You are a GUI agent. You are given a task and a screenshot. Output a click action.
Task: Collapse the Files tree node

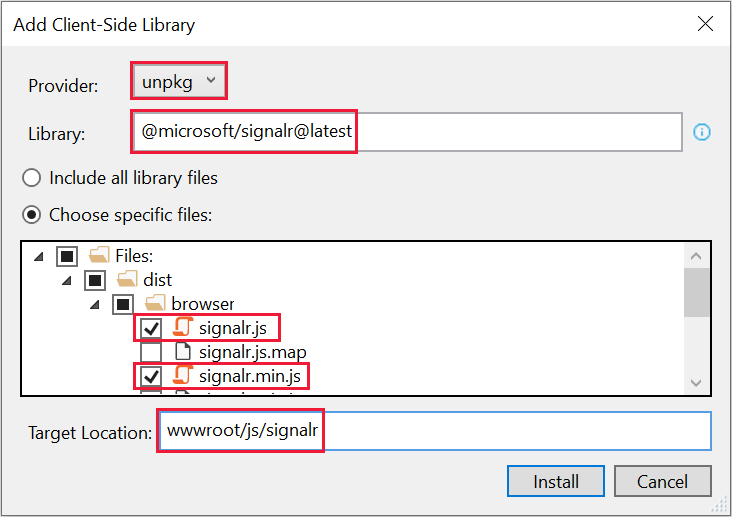(39, 256)
